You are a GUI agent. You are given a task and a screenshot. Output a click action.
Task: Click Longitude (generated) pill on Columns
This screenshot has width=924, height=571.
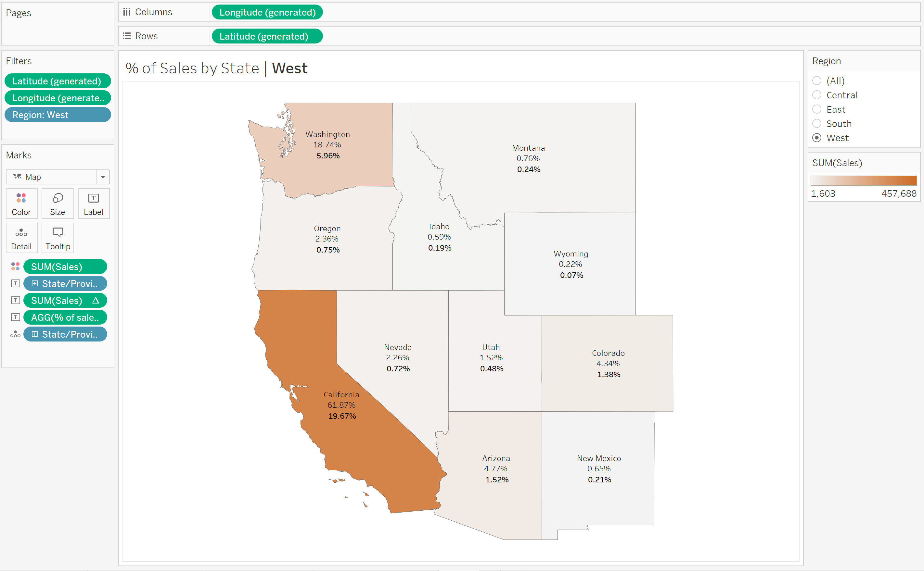click(267, 12)
